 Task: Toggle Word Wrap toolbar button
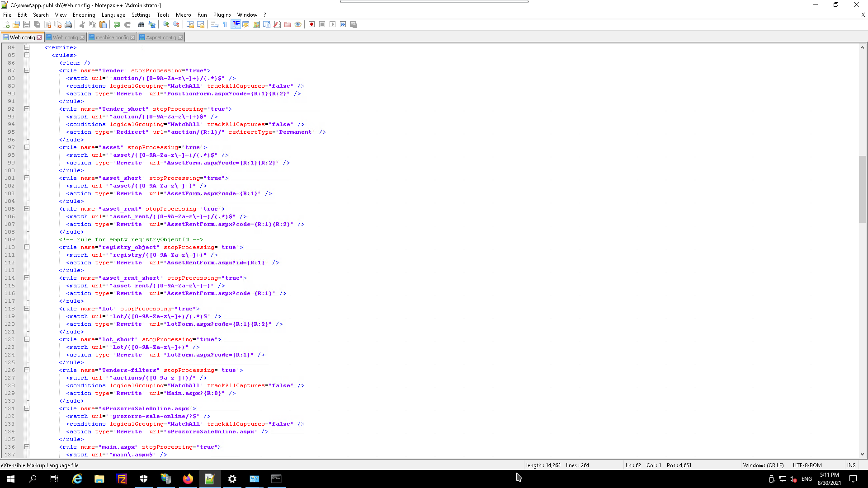215,24
